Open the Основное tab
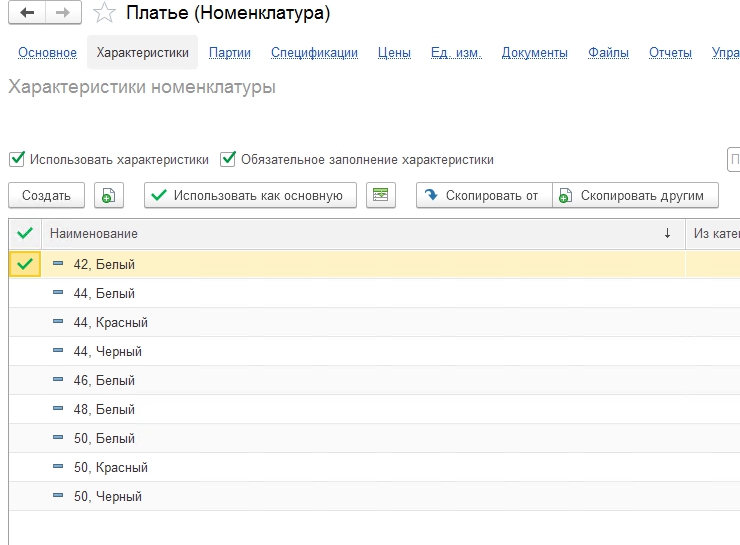 coord(47,53)
